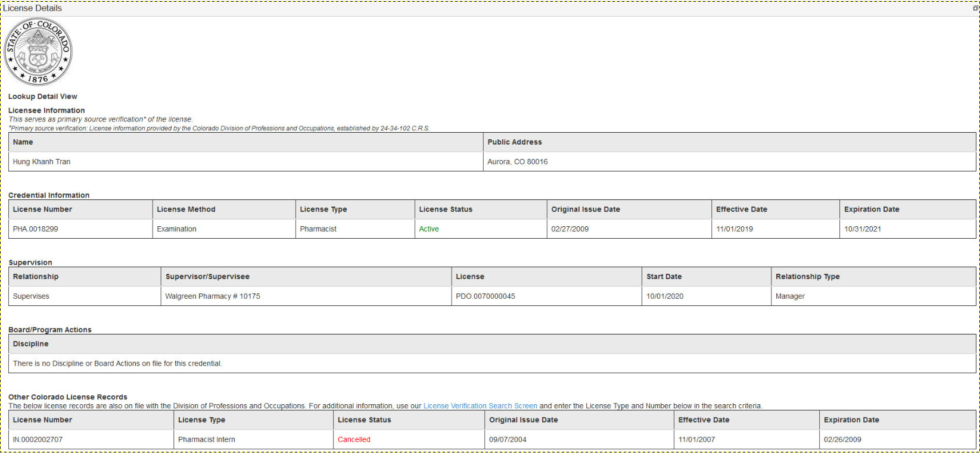Select license number PHA.0018299
The width and height of the screenshot is (980, 453).
point(36,229)
